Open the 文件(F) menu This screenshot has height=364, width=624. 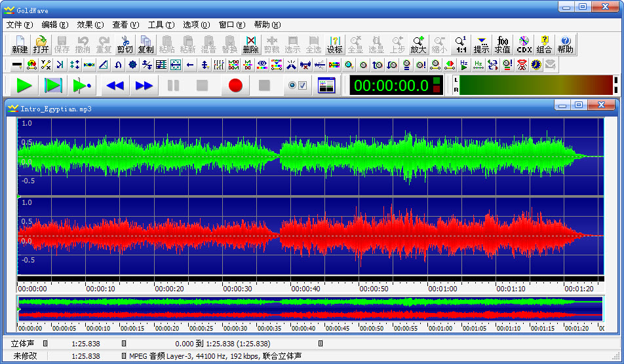(x=20, y=25)
